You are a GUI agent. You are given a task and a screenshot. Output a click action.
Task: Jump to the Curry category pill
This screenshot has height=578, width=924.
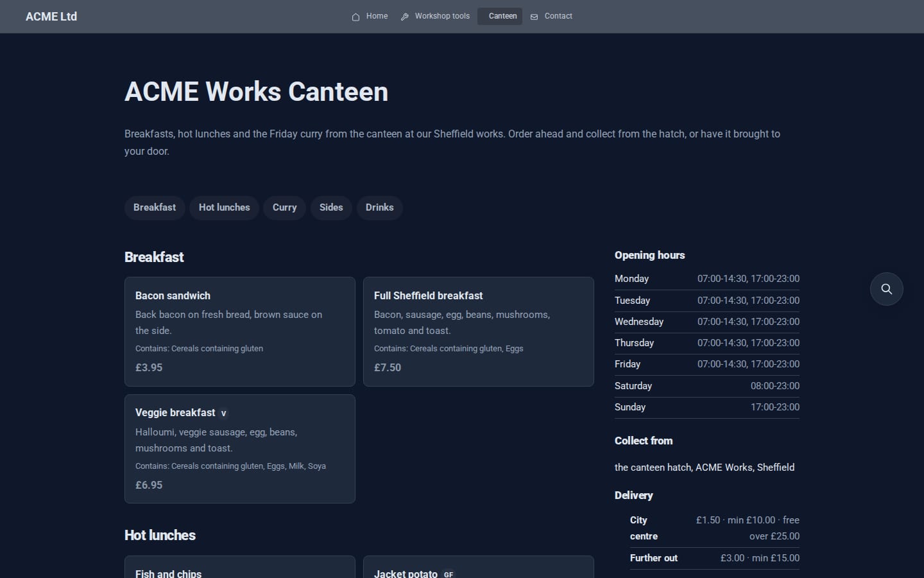coord(284,207)
